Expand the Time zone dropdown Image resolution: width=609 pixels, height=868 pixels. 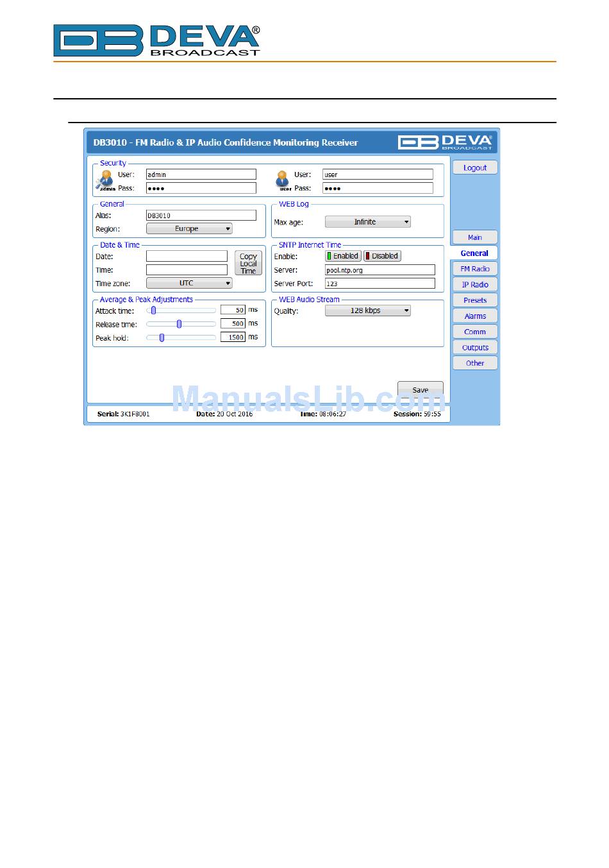tap(189, 283)
